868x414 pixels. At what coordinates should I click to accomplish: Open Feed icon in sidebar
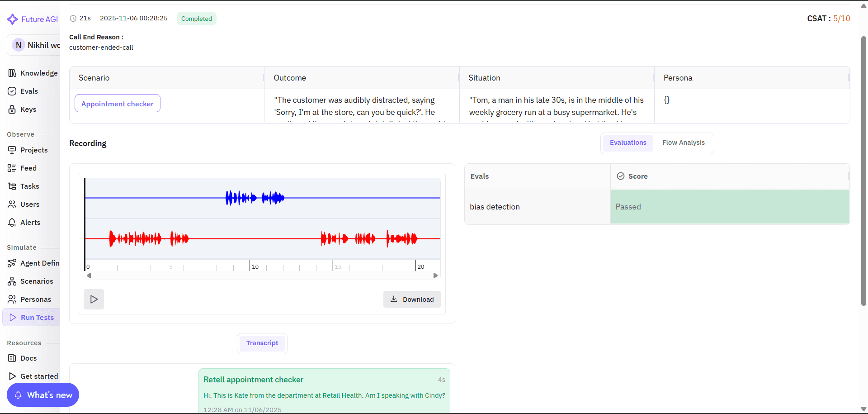12,168
